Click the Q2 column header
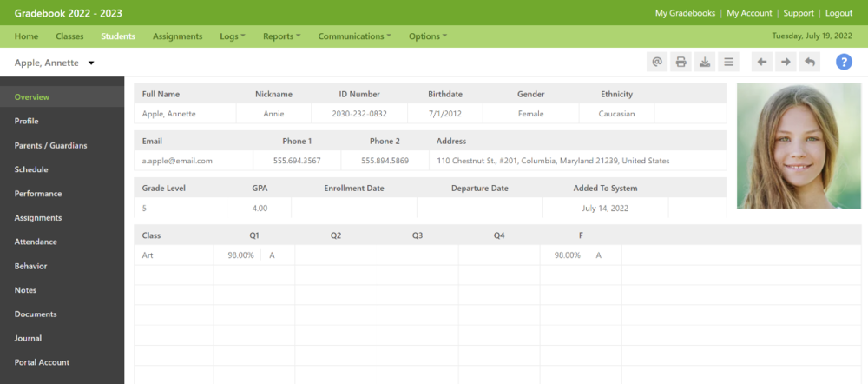The image size is (868, 384). click(x=335, y=235)
